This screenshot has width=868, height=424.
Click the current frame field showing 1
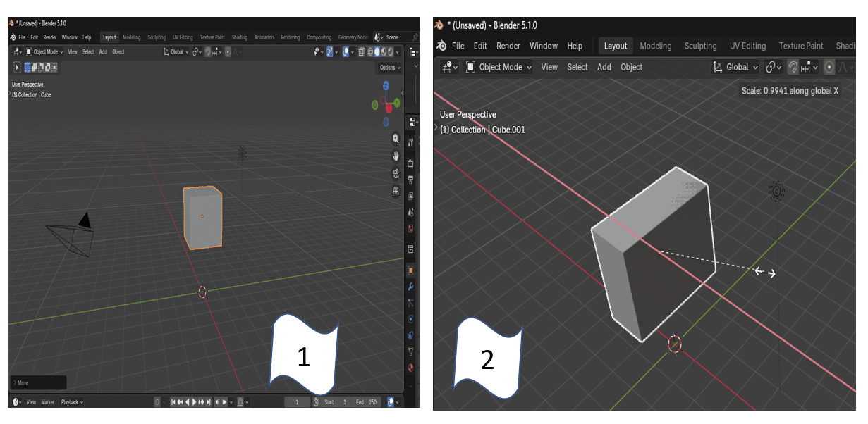(x=297, y=402)
